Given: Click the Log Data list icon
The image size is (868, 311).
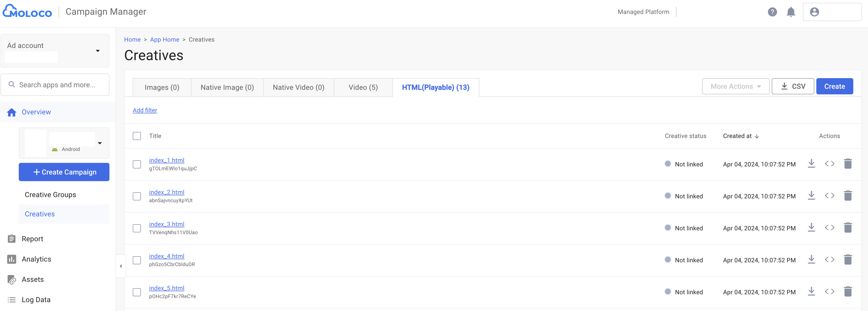Looking at the screenshot, I should (12, 300).
